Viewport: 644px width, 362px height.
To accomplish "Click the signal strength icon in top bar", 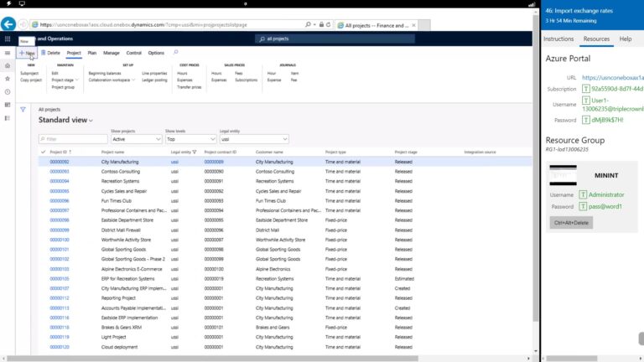I will click(532, 4).
